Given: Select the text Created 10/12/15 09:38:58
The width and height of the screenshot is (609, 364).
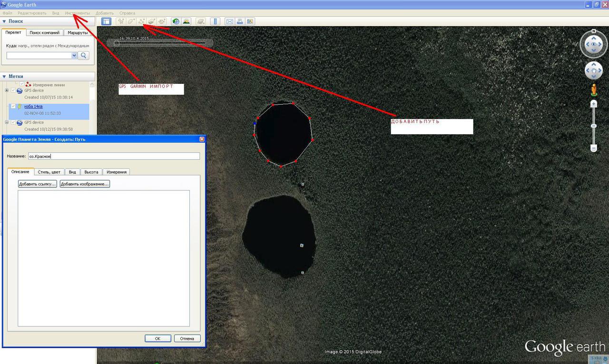Looking at the screenshot, I should [49, 129].
